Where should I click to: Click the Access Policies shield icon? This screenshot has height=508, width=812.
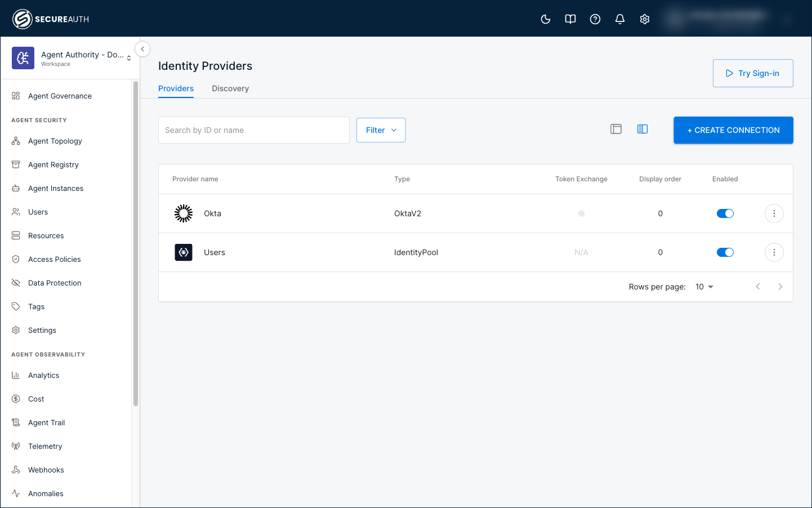click(16, 259)
